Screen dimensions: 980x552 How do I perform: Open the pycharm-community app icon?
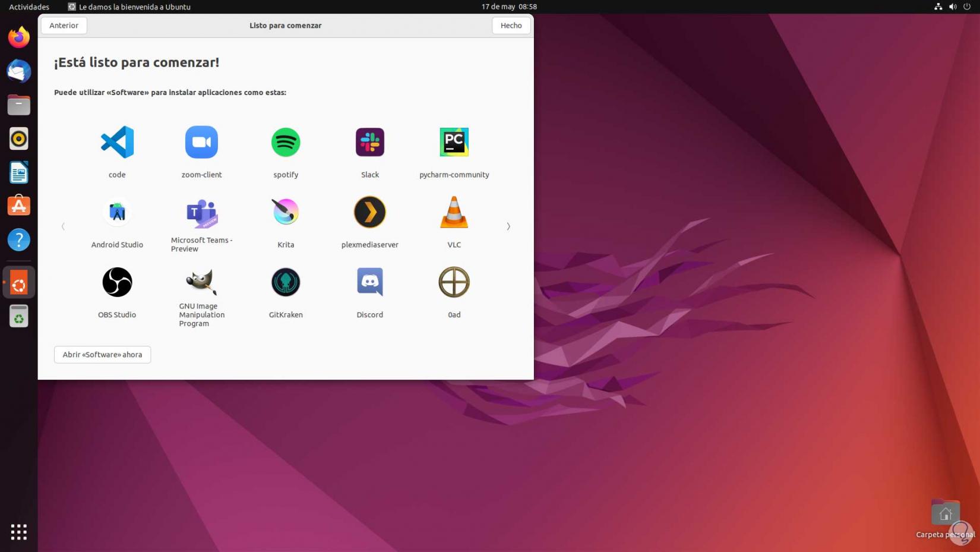tap(454, 142)
